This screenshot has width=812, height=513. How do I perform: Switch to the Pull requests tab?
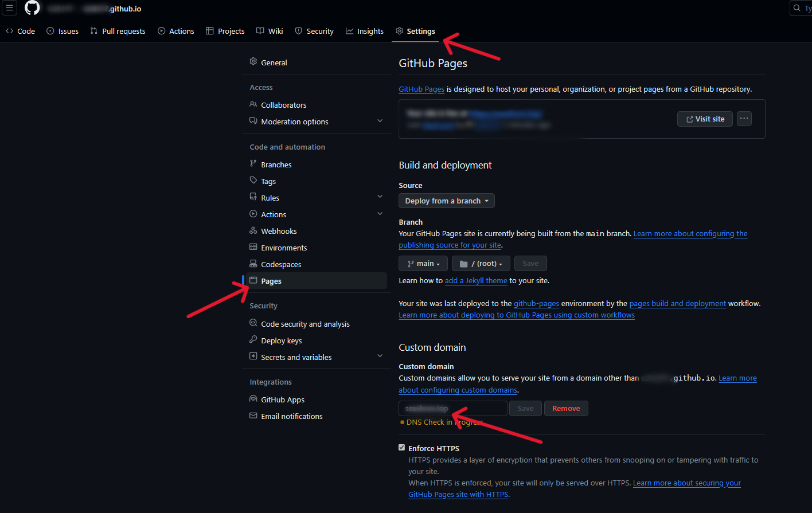tap(118, 31)
